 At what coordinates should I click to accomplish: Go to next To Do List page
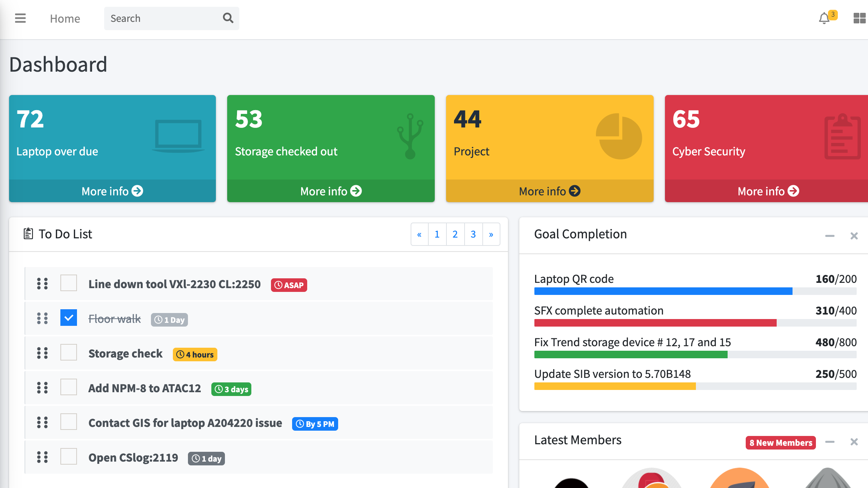pyautogui.click(x=491, y=234)
